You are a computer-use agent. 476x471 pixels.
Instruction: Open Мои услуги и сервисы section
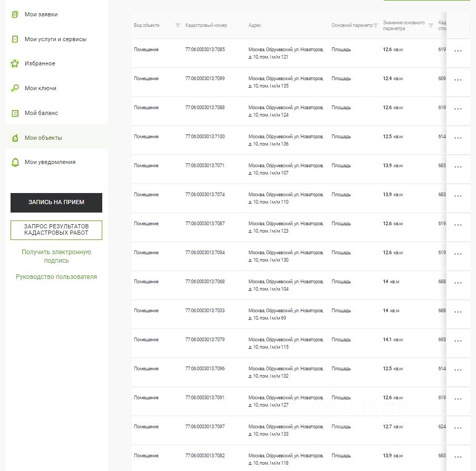click(55, 39)
